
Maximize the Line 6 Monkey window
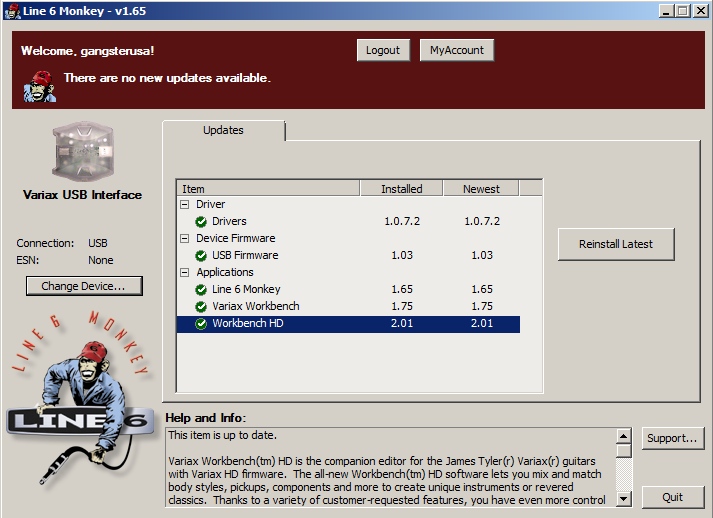(x=683, y=11)
